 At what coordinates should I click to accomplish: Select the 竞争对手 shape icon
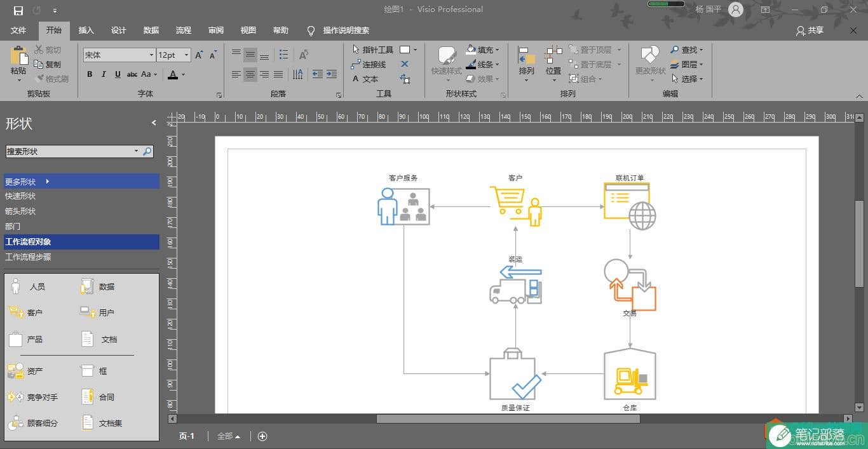[15, 397]
